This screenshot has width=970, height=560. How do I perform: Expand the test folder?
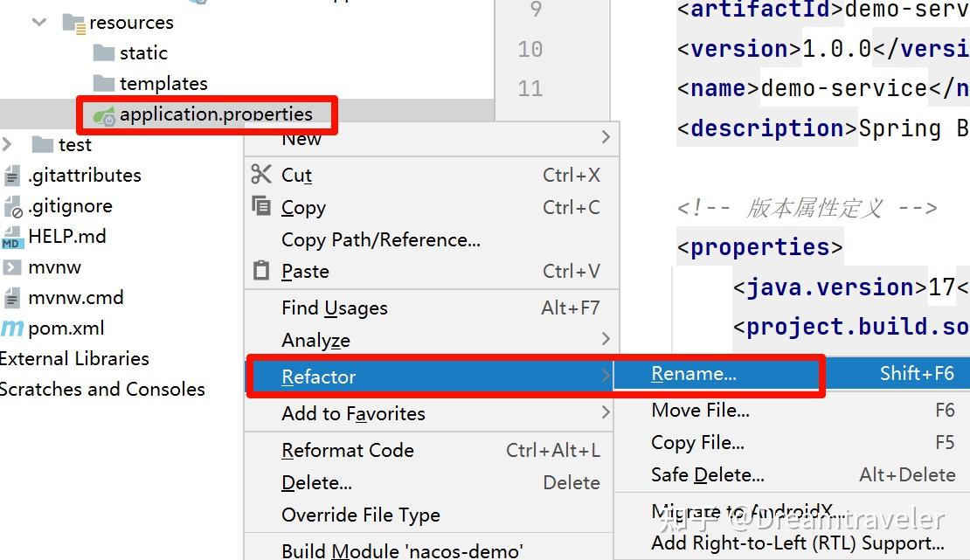pyautogui.click(x=8, y=144)
